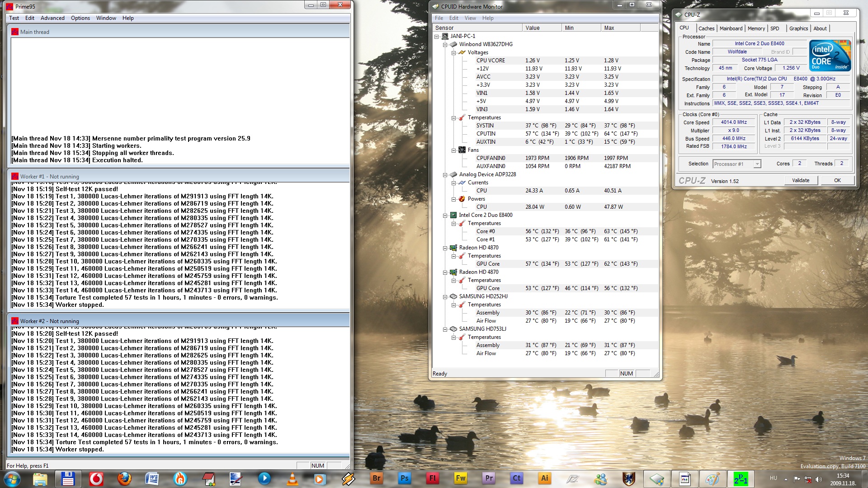
Task: Open Adobe Premiere taskbar icon
Action: pyautogui.click(x=489, y=479)
